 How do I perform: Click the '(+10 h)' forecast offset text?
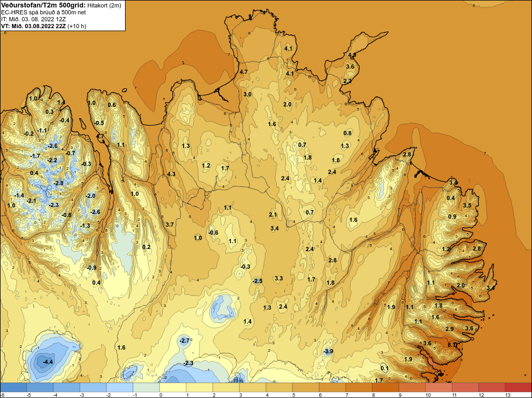pos(77,26)
